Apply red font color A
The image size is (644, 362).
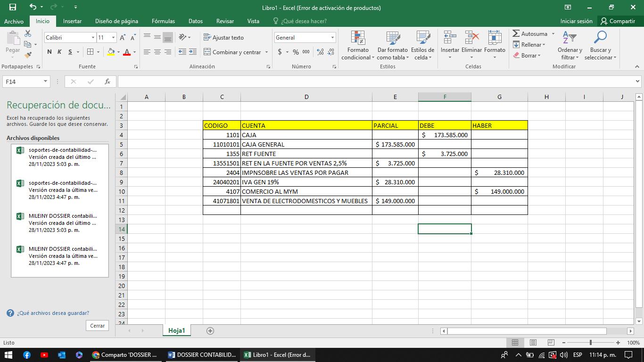(126, 52)
